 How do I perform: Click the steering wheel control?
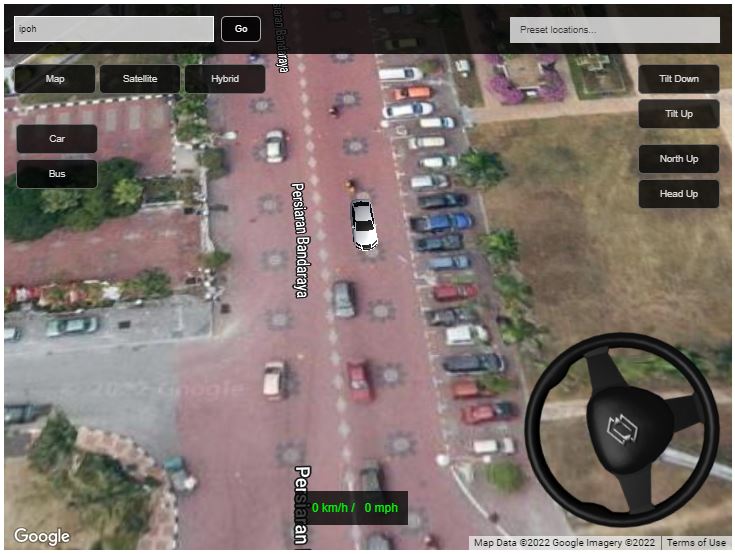click(x=622, y=429)
